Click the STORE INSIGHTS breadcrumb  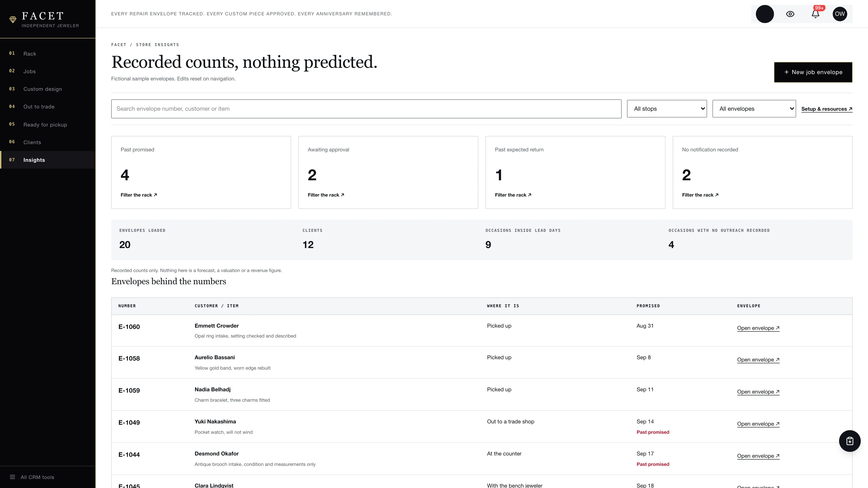point(157,45)
